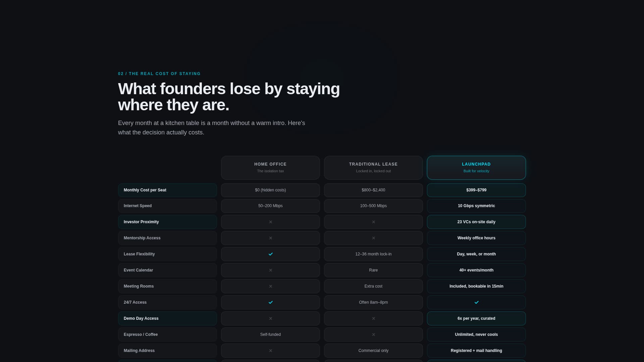Click the $0 (hidden costs) cell
Screen dimensions: 644x362
point(270,190)
